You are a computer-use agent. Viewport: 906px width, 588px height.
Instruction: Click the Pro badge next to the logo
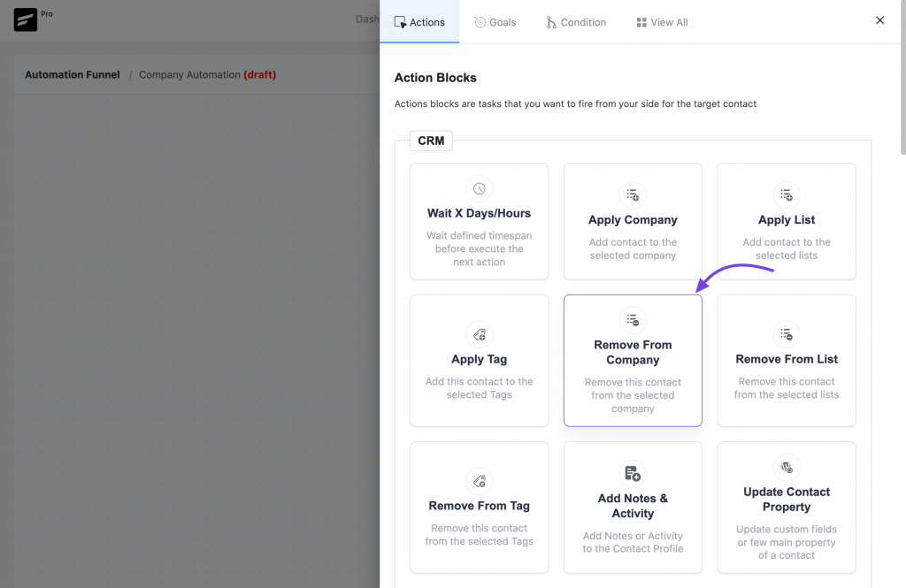[x=43, y=14]
